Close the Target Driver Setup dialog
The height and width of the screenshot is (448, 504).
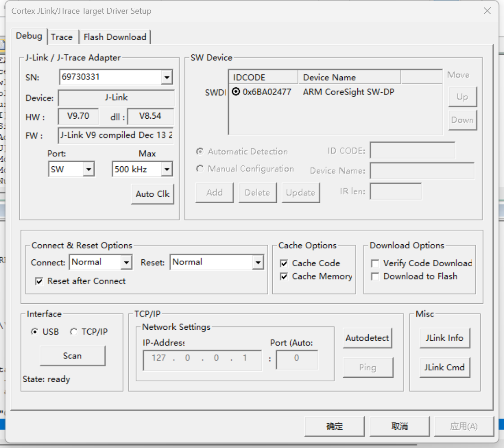pyautogui.click(x=487, y=11)
